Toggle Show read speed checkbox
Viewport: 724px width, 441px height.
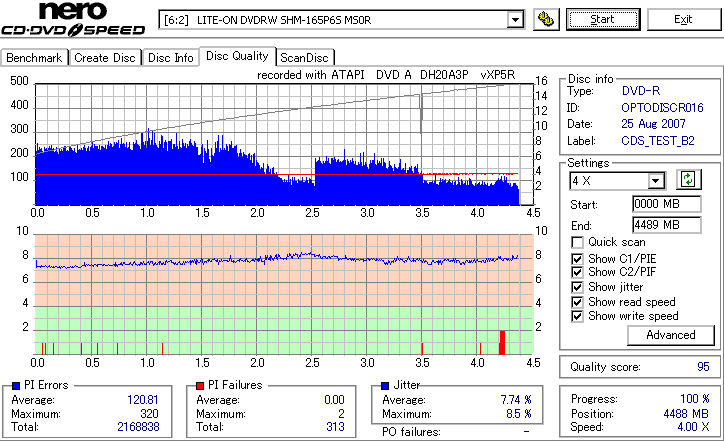577,302
